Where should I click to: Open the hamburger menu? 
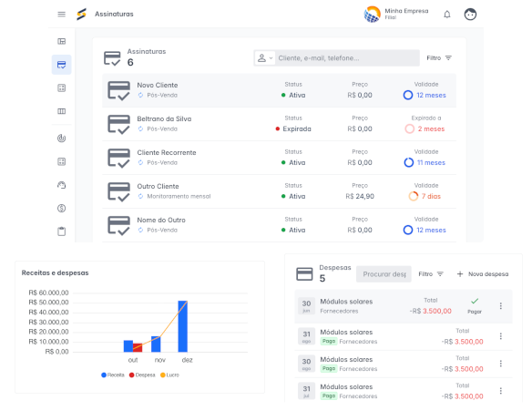click(x=61, y=14)
